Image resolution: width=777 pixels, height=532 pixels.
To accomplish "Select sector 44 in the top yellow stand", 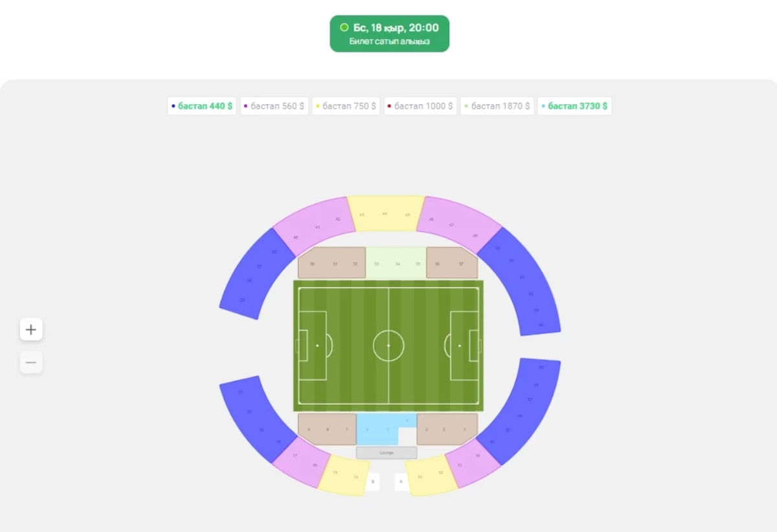I will (385, 214).
